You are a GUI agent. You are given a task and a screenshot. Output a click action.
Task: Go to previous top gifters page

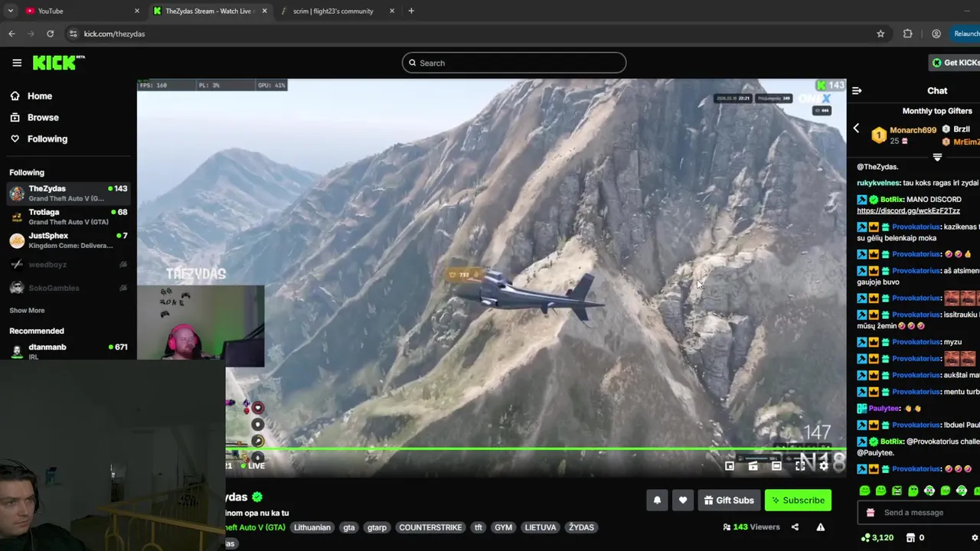point(856,129)
